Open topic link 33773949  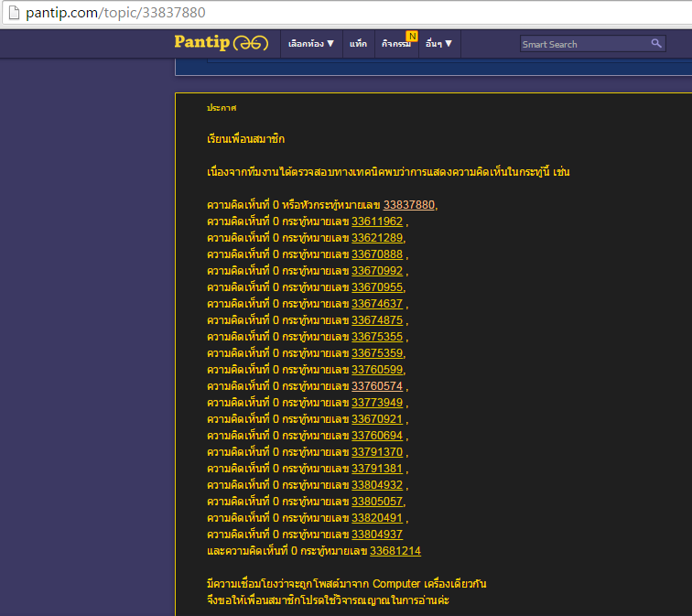pyautogui.click(x=377, y=403)
